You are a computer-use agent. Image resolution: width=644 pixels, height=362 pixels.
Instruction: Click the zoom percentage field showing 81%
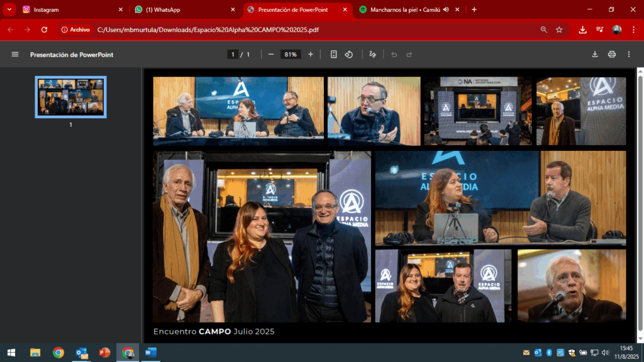coord(291,55)
